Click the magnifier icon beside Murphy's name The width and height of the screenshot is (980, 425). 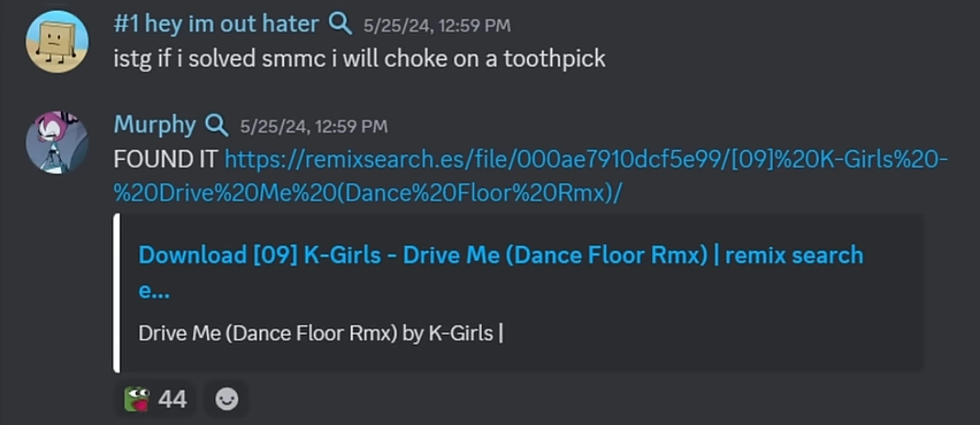(216, 125)
